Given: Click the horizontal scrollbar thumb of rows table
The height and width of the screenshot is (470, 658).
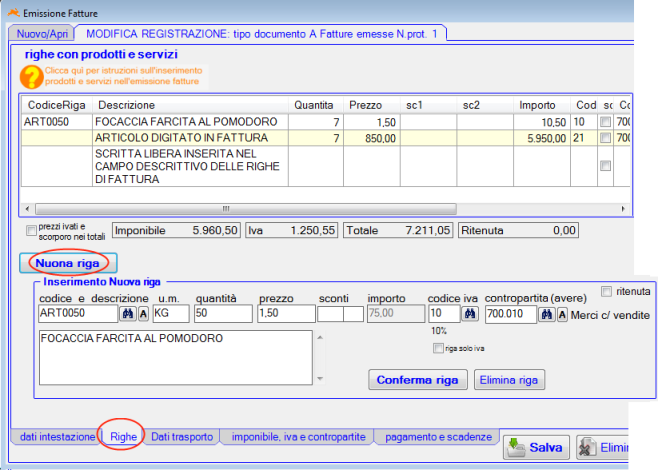Looking at the screenshot, I should tap(246, 209).
